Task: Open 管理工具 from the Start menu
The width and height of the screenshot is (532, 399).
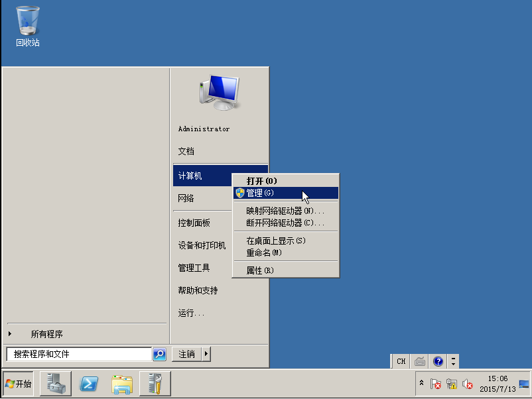Action: pos(194,268)
